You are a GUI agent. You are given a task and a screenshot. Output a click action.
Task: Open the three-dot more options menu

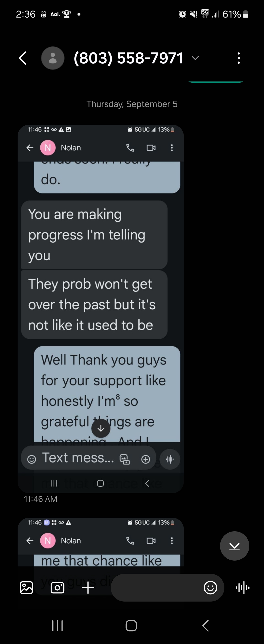pos(239,58)
